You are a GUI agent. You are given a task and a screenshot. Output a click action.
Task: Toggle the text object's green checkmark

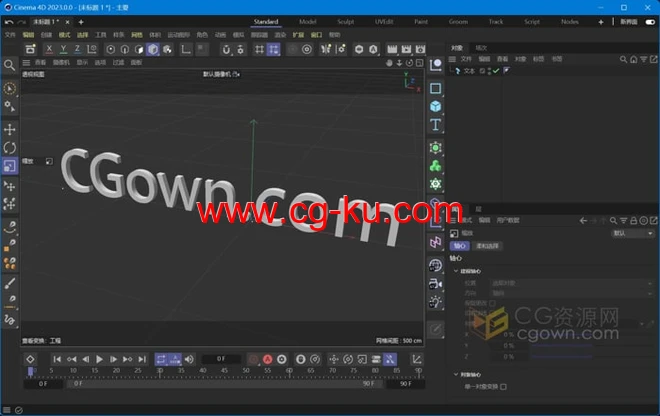point(496,71)
